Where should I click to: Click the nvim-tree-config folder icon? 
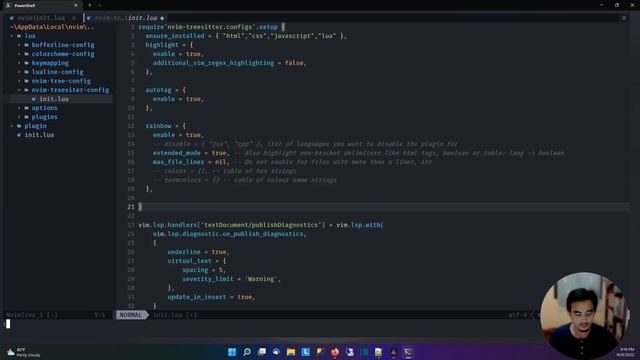click(x=27, y=81)
